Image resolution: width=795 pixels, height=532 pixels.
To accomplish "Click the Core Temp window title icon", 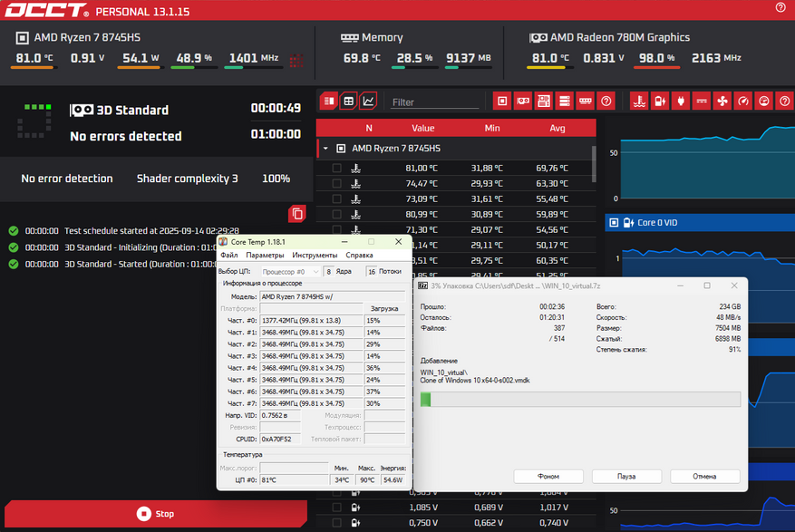I will (223, 242).
